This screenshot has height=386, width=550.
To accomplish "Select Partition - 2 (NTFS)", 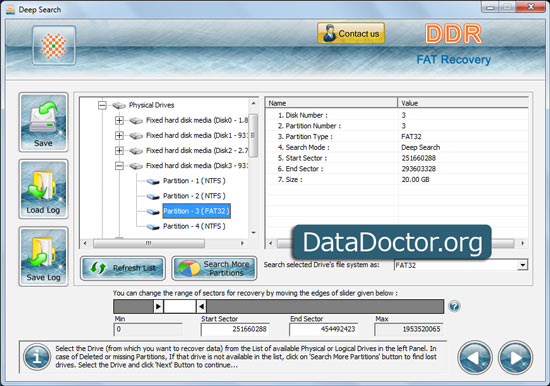I will pyautogui.click(x=194, y=196).
